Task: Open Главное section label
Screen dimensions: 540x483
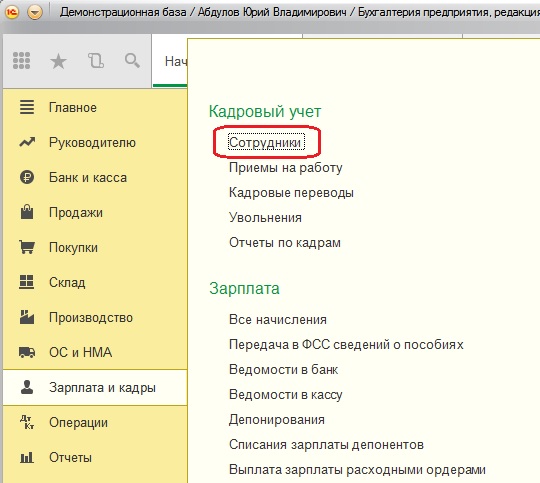Action: 73,107
